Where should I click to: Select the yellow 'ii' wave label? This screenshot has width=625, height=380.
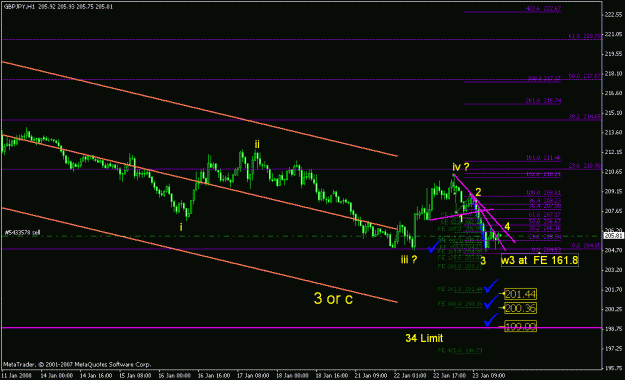click(x=257, y=144)
